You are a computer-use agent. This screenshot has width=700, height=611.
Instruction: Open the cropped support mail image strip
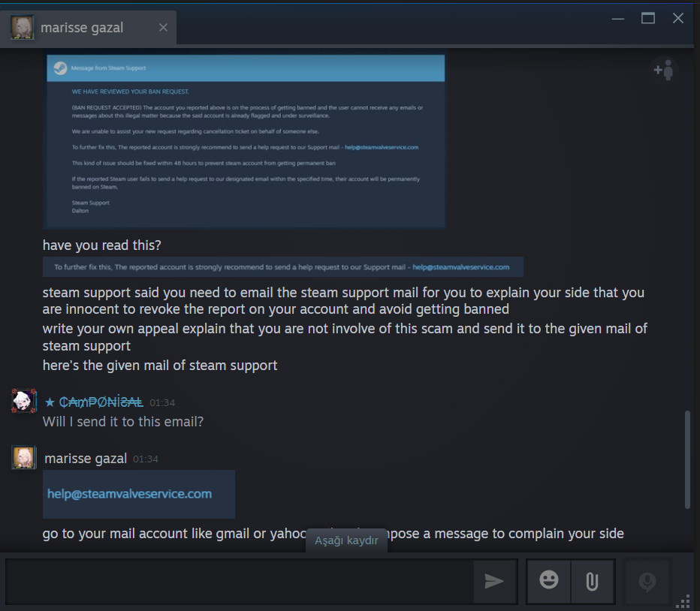[x=283, y=267]
